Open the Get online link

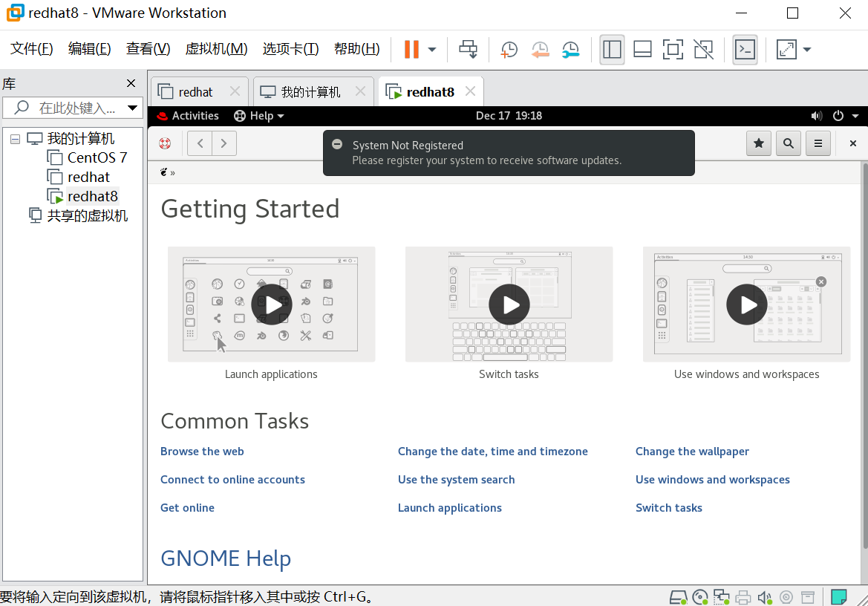[x=187, y=508]
